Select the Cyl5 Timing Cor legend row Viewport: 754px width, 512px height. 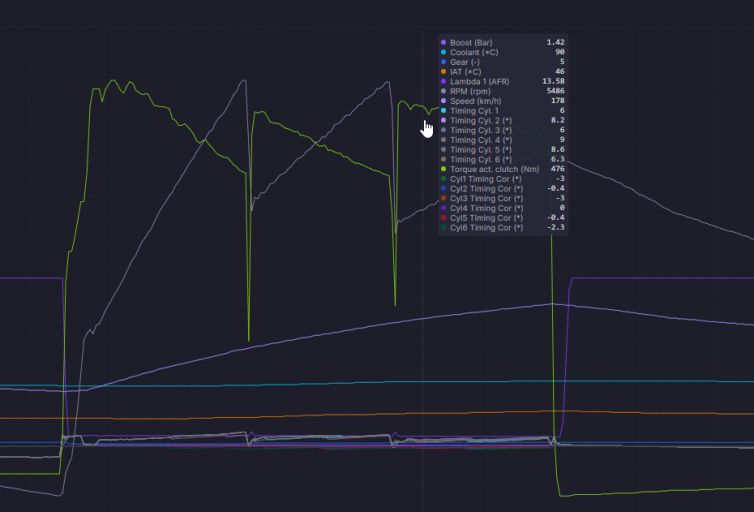tap(503, 218)
